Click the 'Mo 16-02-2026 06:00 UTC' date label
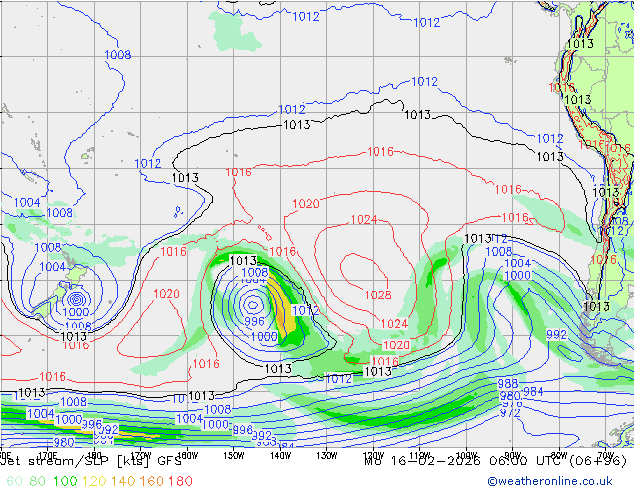 tap(496, 460)
